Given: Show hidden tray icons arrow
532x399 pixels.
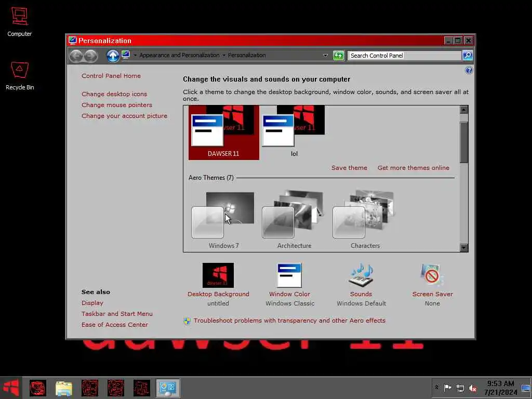Looking at the screenshot, I should click(x=436, y=388).
